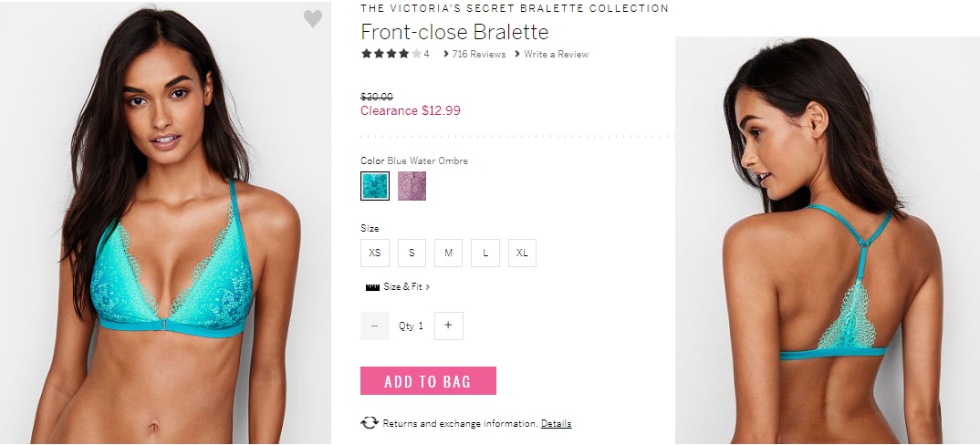Click the Add to Bag button
Screen dimensions: 980x445
tap(428, 381)
